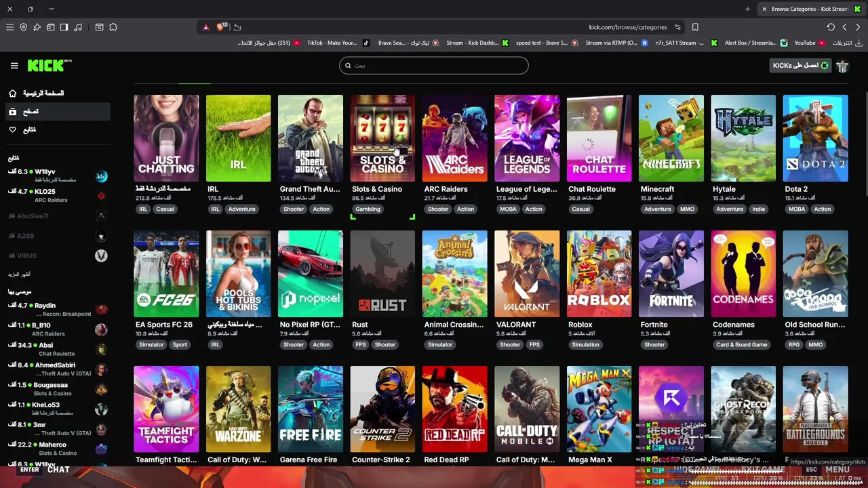Screen dimensions: 868x488
Task: Click the Get KICKs button
Action: pyautogui.click(x=801, y=66)
